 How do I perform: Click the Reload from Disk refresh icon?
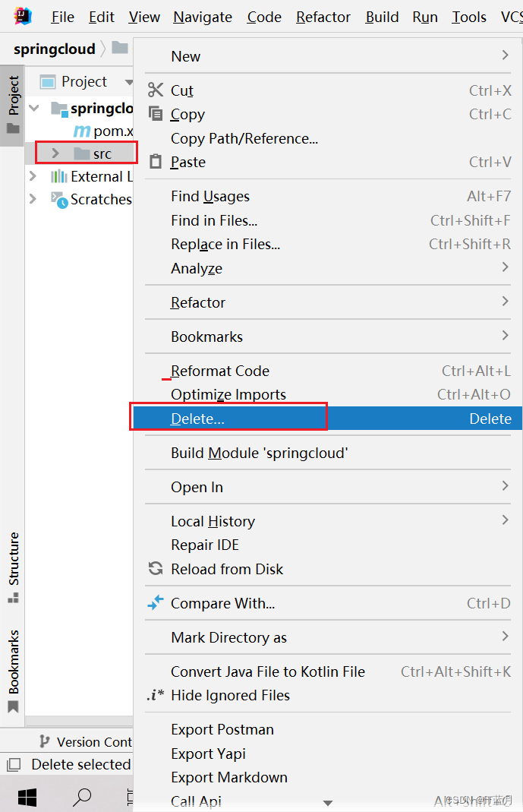[156, 568]
